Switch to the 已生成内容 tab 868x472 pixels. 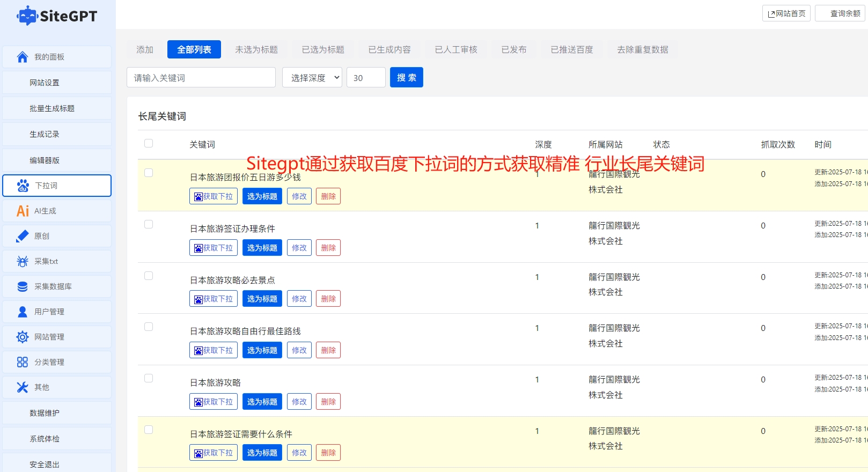(389, 49)
